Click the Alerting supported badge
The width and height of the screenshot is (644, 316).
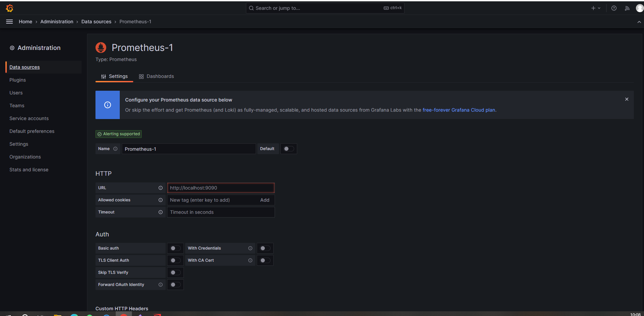tap(118, 134)
